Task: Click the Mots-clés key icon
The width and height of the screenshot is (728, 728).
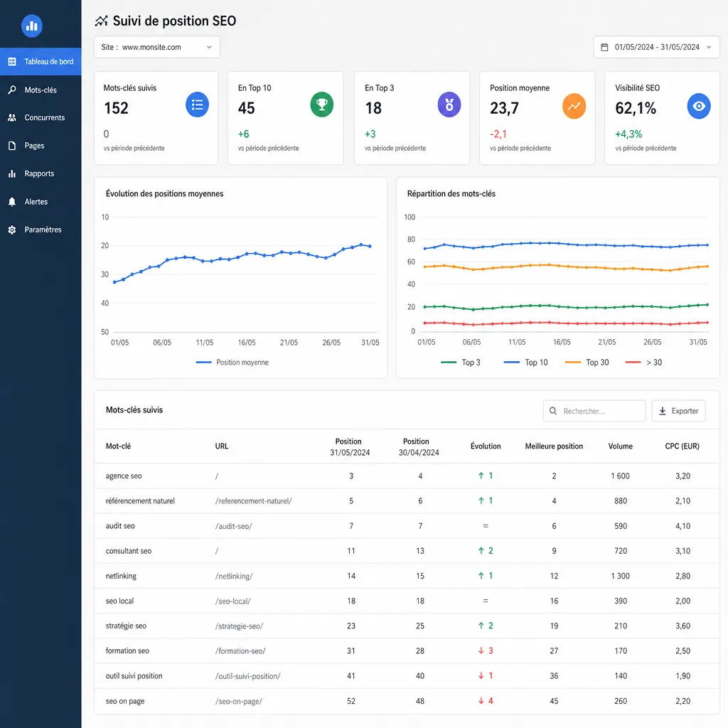Action: [x=12, y=90]
